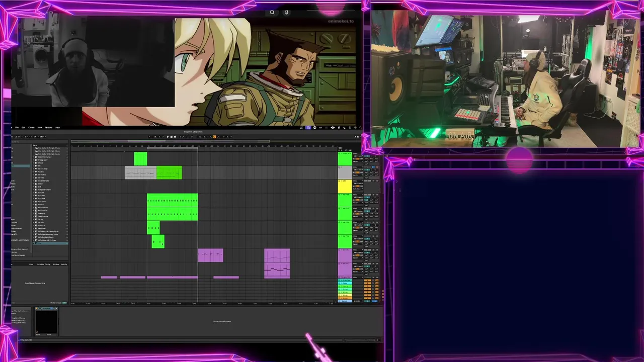Image resolution: width=644 pixels, height=362 pixels.
Task: Click the Velocity column in groove pool
Action: pyautogui.click(x=64, y=264)
